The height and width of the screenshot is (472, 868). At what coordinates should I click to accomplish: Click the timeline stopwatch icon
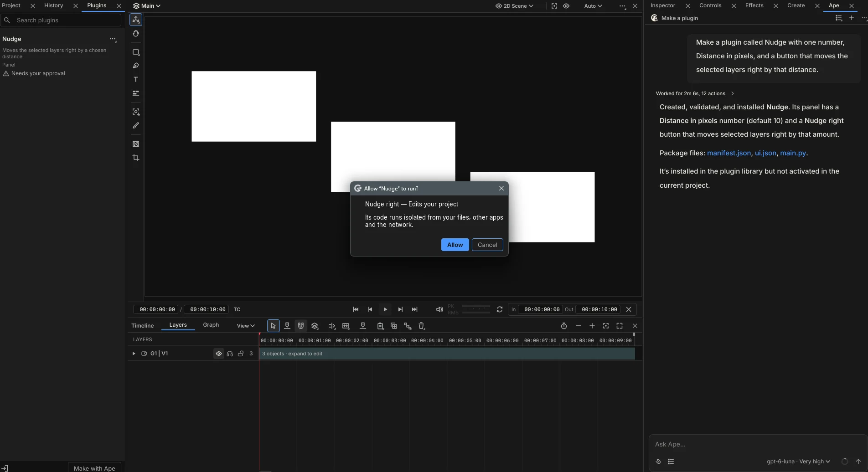(564, 326)
